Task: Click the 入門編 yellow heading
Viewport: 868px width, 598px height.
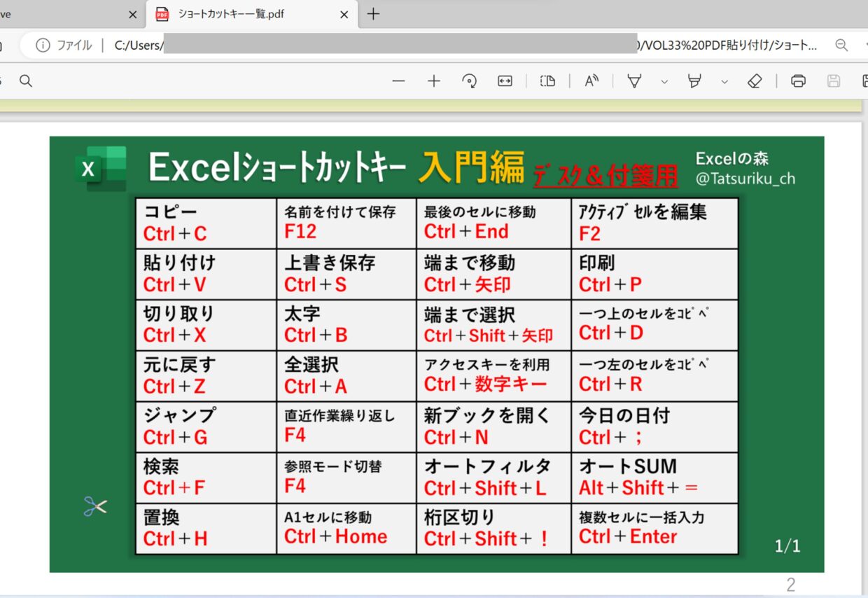Action: pos(471,167)
